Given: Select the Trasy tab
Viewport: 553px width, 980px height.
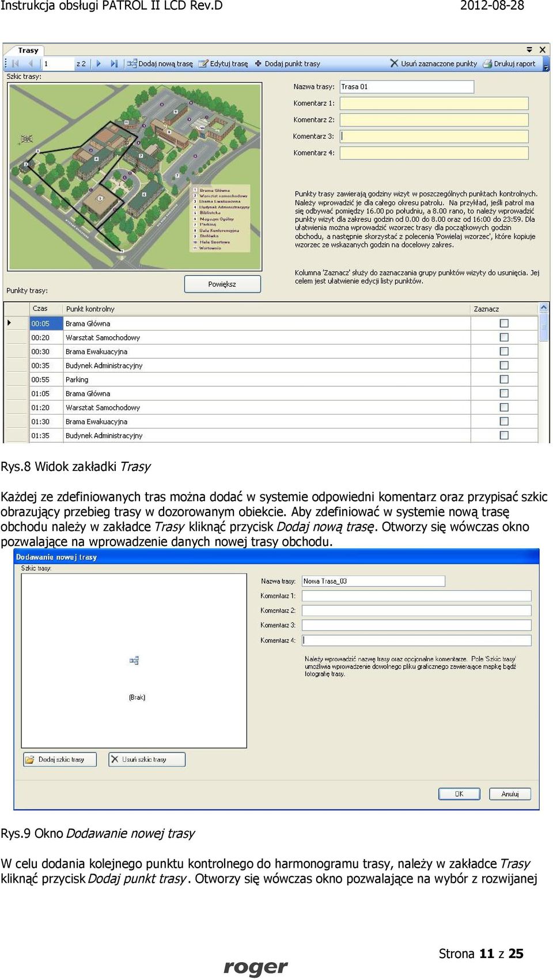Looking at the screenshot, I should click(x=28, y=50).
